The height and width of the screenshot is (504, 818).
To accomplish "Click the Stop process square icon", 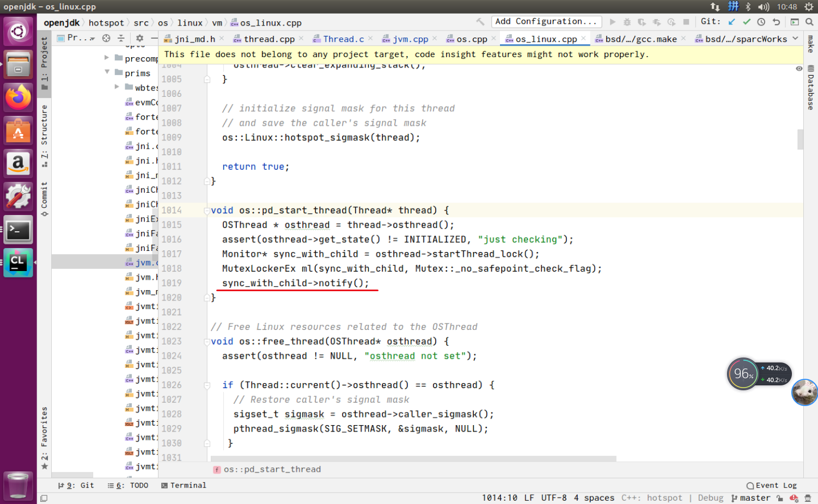I will 686,21.
